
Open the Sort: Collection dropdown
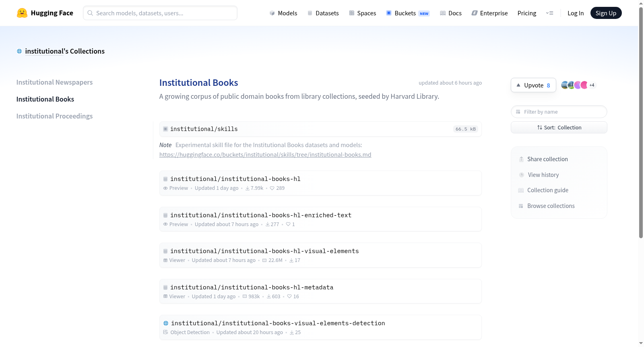pyautogui.click(x=559, y=127)
